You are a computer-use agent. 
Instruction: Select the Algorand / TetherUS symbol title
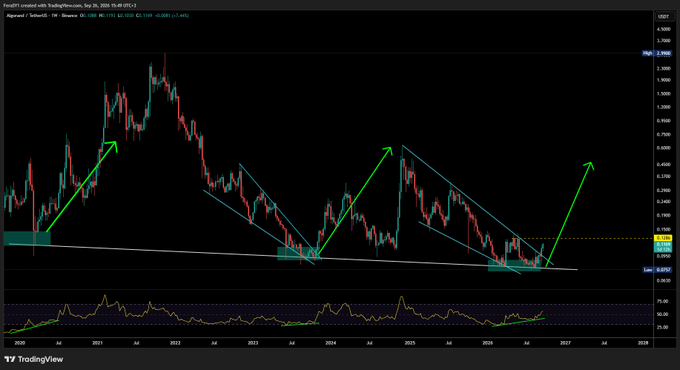pos(26,16)
